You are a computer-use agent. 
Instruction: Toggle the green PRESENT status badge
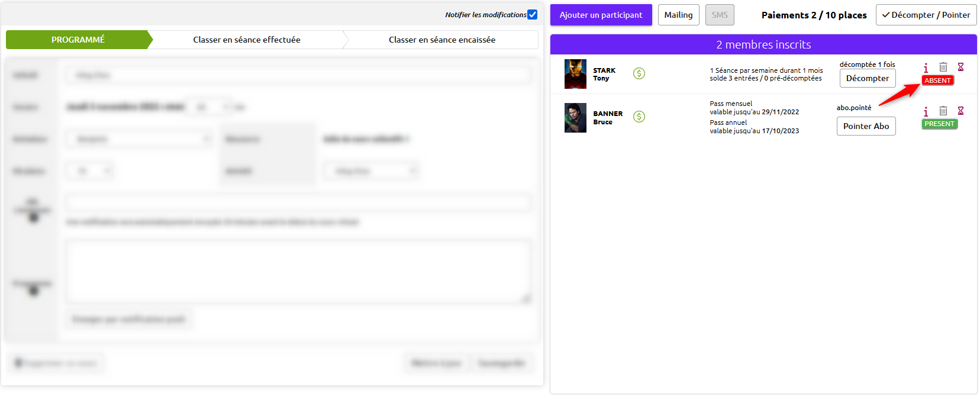pos(939,124)
